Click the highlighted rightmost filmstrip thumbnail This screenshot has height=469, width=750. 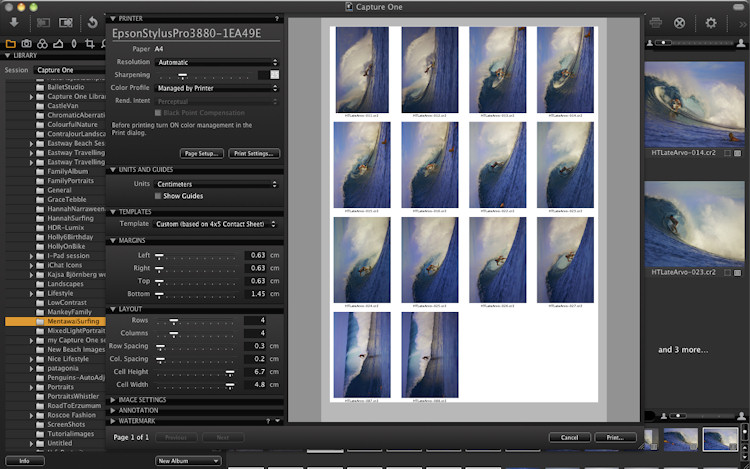click(x=720, y=439)
